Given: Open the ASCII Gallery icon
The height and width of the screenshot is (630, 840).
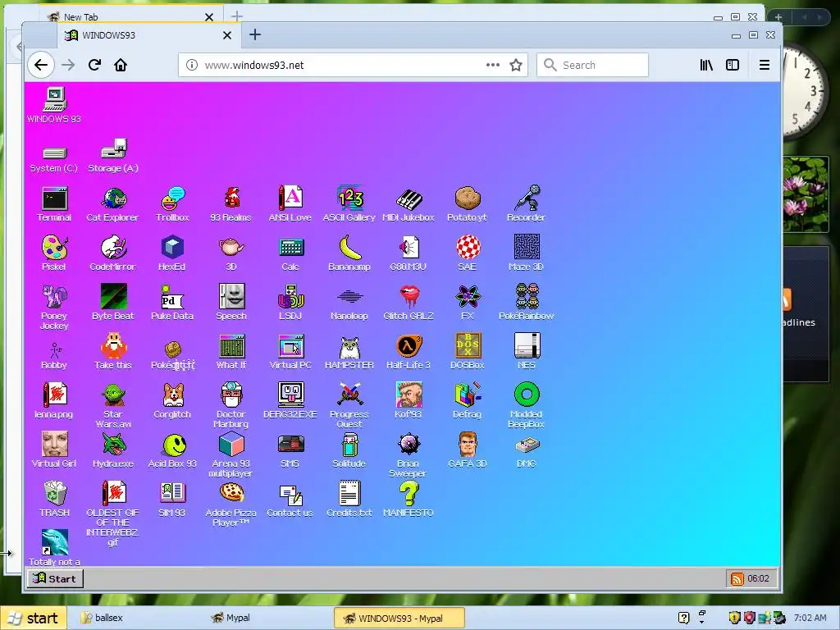Looking at the screenshot, I should (349, 204).
